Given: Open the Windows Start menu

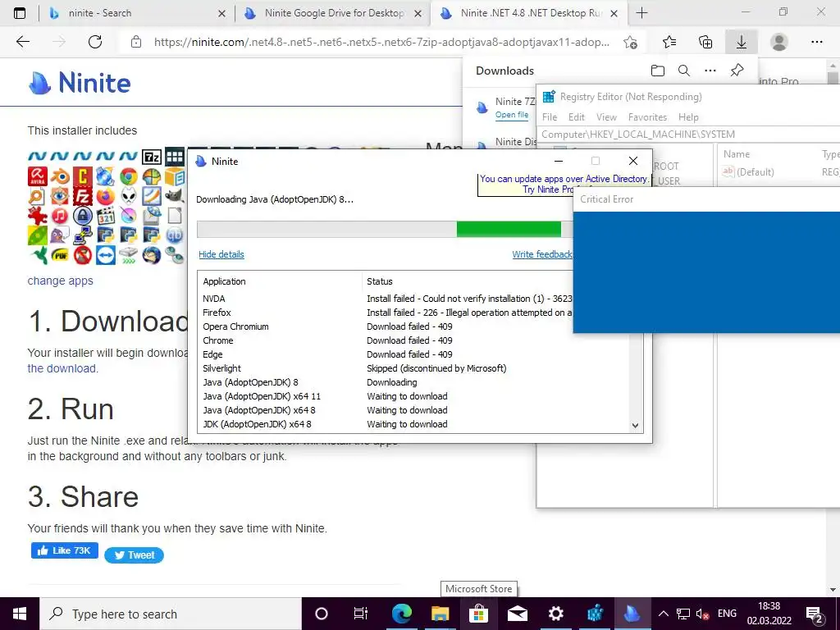Looking at the screenshot, I should pos(20,614).
